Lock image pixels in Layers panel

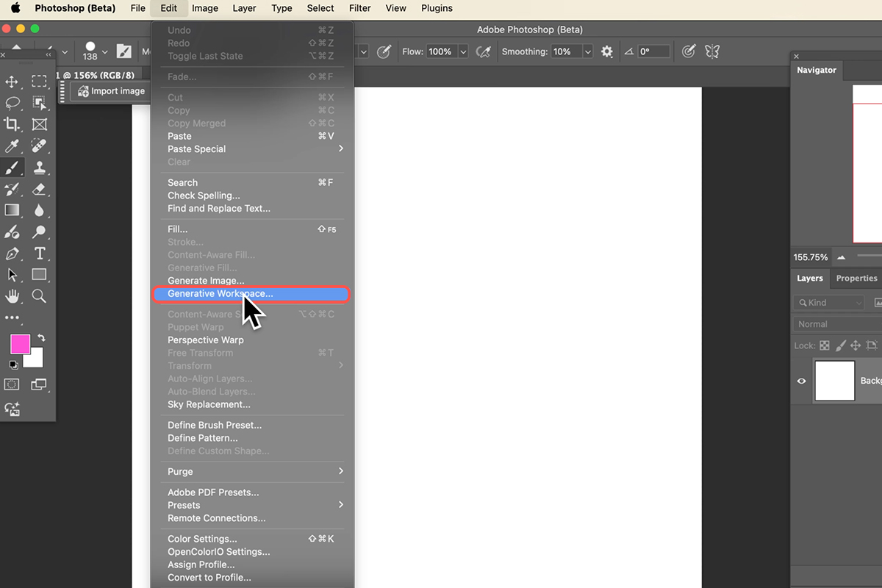[840, 345]
